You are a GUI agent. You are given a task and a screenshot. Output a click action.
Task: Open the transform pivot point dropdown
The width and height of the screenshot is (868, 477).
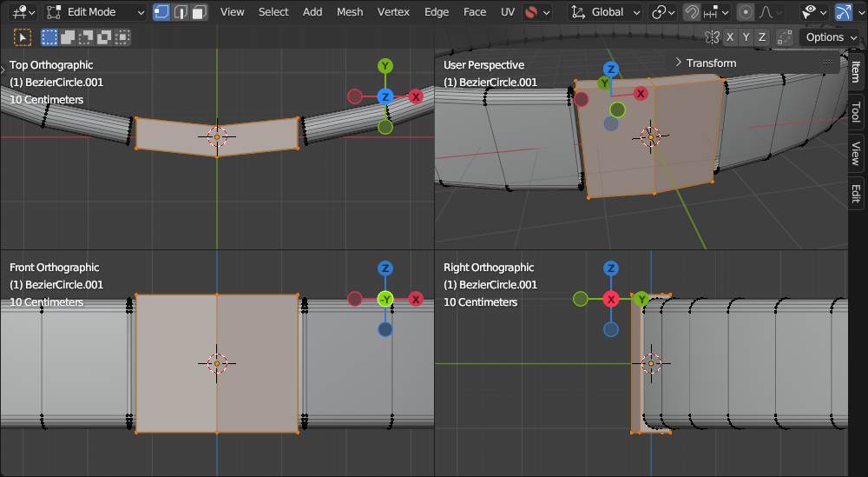662,11
